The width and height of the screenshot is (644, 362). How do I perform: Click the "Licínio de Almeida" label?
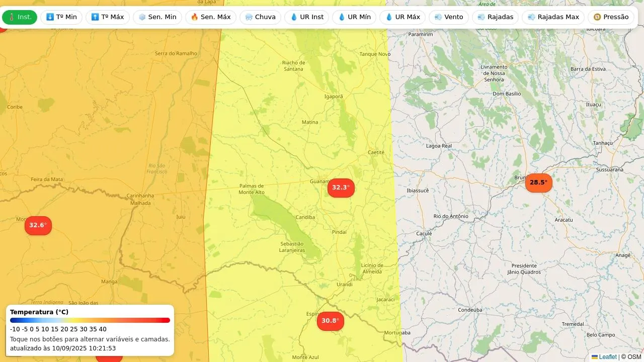click(x=372, y=268)
